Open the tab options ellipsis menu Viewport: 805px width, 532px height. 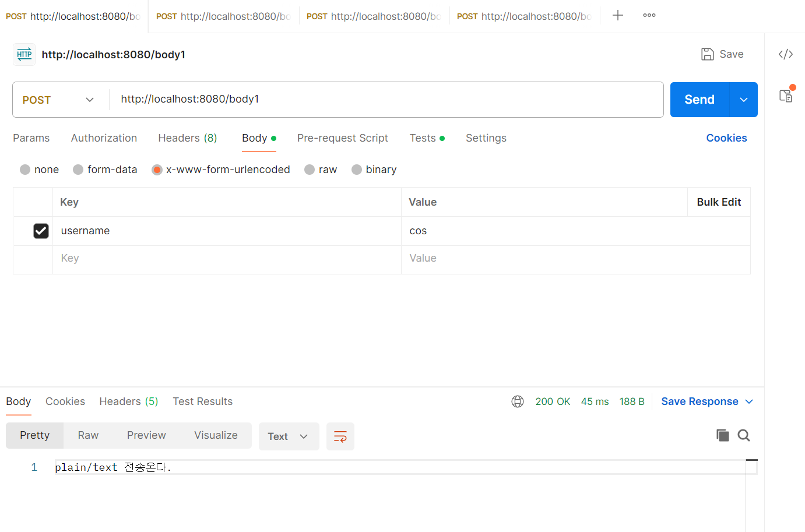point(649,16)
